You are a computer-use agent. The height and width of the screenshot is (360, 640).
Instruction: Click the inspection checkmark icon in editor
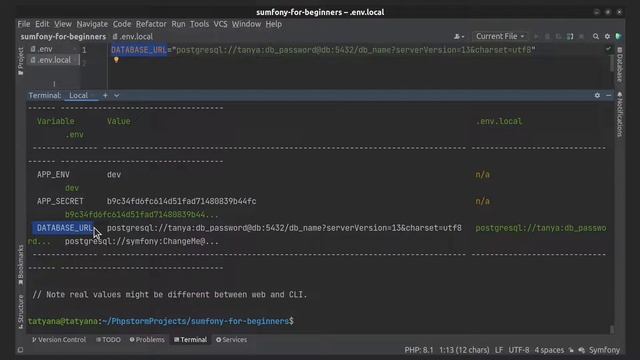pos(608,49)
